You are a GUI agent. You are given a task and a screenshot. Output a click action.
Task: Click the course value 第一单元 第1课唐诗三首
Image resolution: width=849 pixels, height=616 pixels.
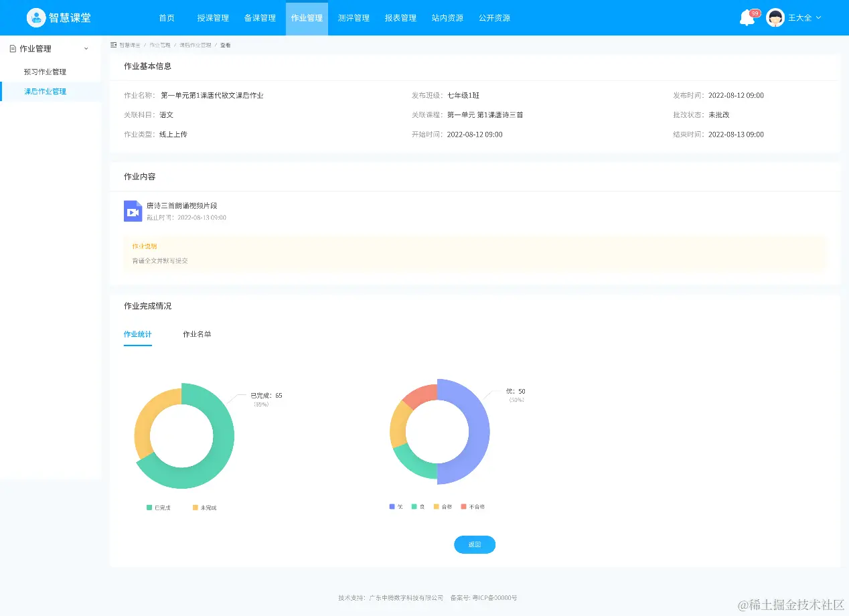click(x=485, y=115)
